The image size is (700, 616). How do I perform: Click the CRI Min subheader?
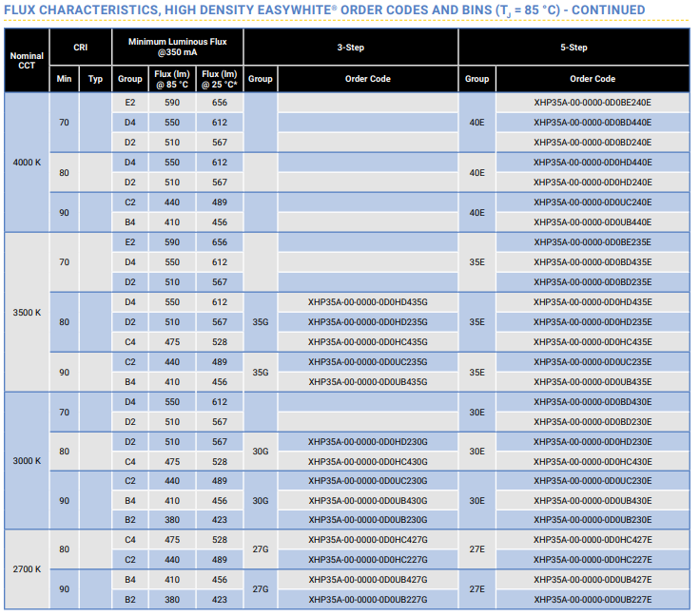[x=65, y=79]
